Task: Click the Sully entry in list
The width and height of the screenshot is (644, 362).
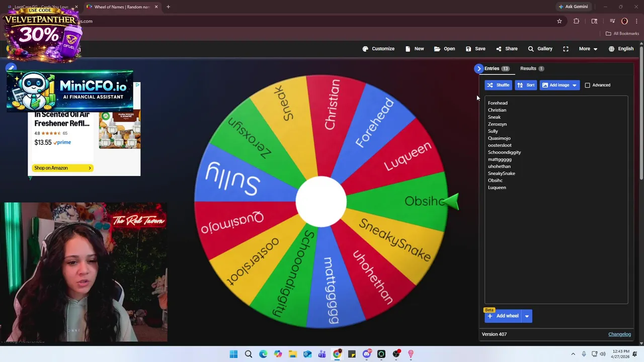Action: click(x=493, y=131)
